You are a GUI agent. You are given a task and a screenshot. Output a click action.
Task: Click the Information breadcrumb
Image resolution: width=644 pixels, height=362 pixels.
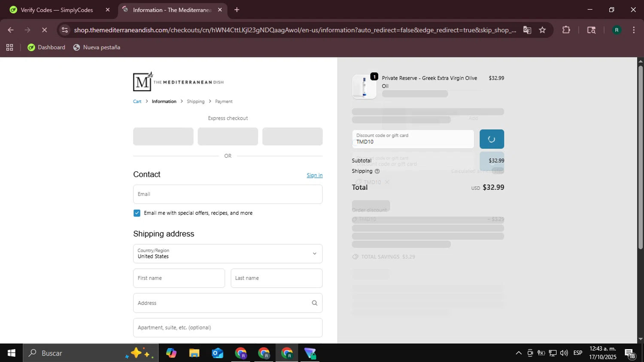click(x=164, y=101)
